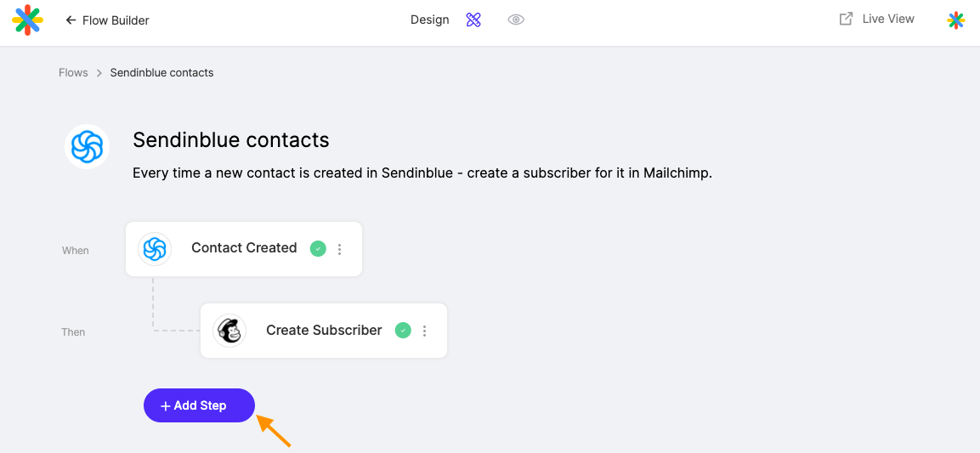The width and height of the screenshot is (980, 453).
Task: Select the Design tab label
Action: (x=430, y=20)
